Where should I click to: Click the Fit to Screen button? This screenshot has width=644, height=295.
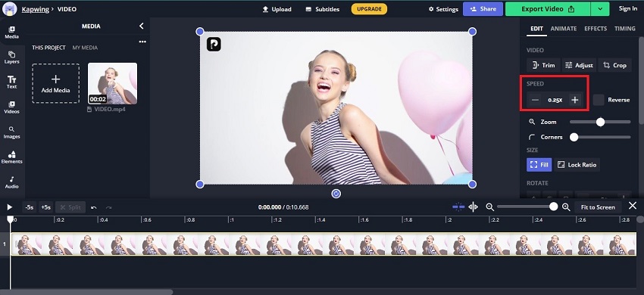(598, 207)
